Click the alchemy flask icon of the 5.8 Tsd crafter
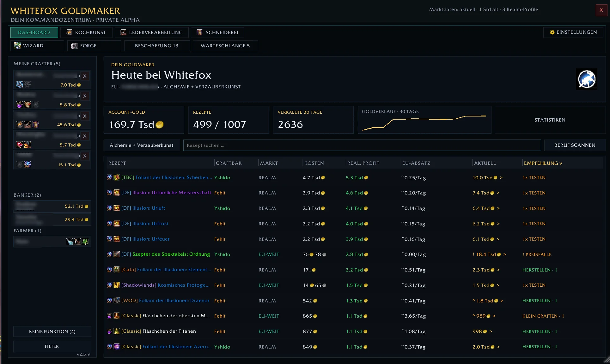The width and height of the screenshot is (610, 364). pyautogui.click(x=20, y=104)
